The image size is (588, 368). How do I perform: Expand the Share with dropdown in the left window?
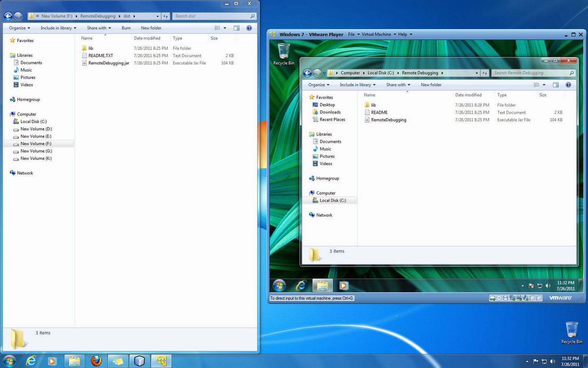98,28
